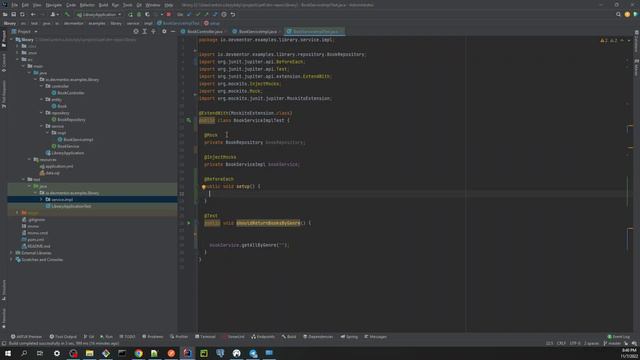The image size is (640, 360).
Task: Collapse the controller package
Action: tap(42, 86)
